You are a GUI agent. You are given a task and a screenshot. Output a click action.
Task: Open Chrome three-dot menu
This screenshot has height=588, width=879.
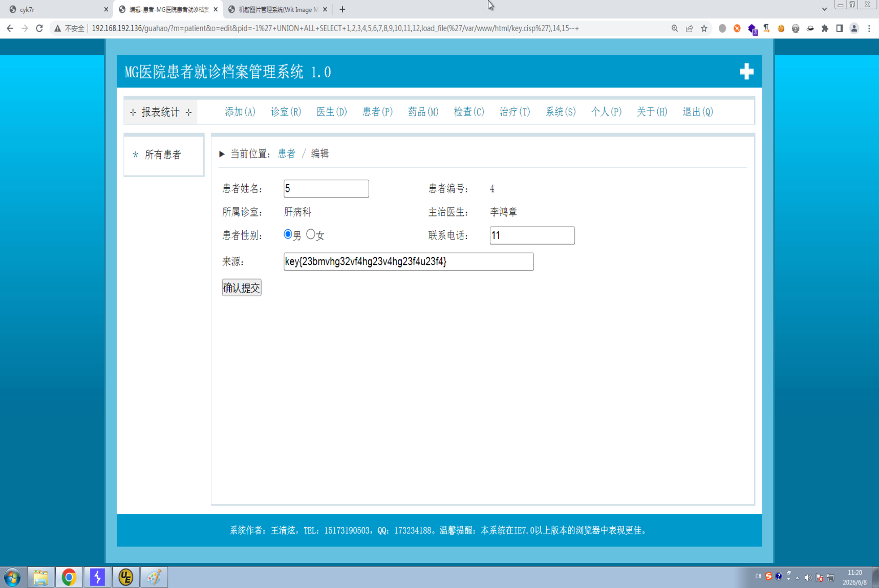click(x=869, y=29)
